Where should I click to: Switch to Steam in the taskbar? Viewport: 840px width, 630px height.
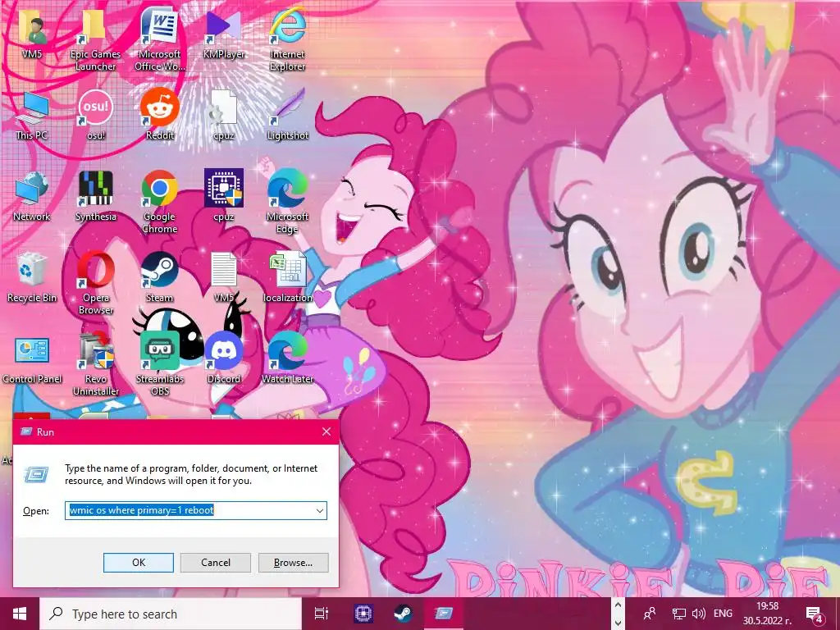click(403, 614)
